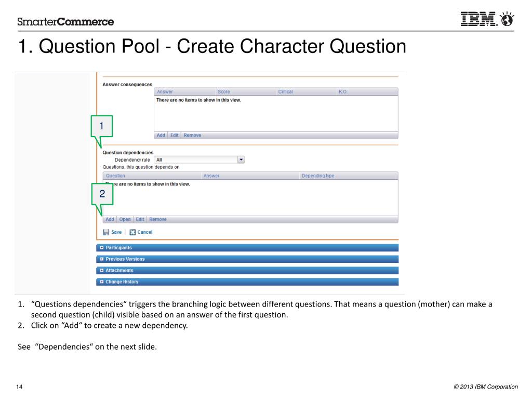This screenshot has height=399, width=532.
Task: Click the Save link text
Action: point(116,232)
